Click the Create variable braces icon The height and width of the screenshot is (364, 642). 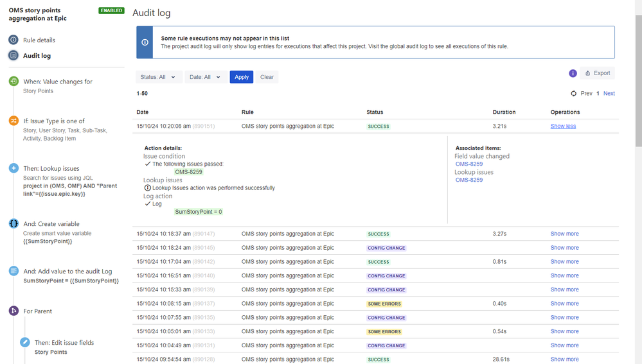coord(13,223)
